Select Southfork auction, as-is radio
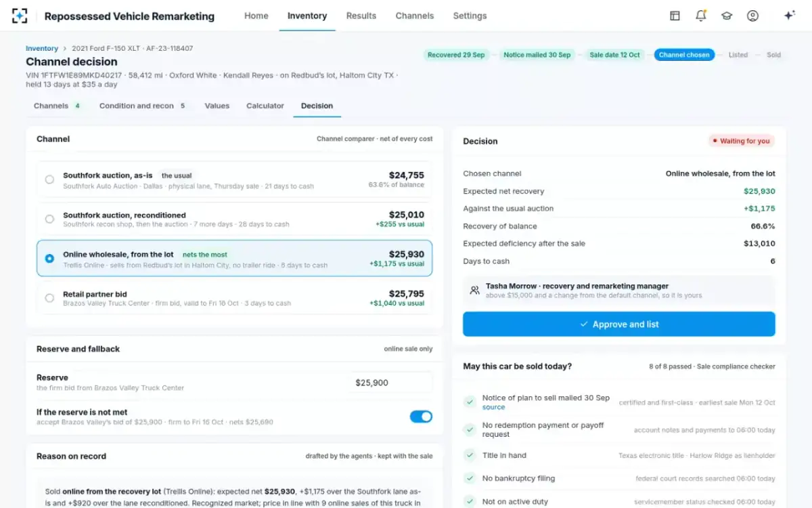 (x=49, y=179)
